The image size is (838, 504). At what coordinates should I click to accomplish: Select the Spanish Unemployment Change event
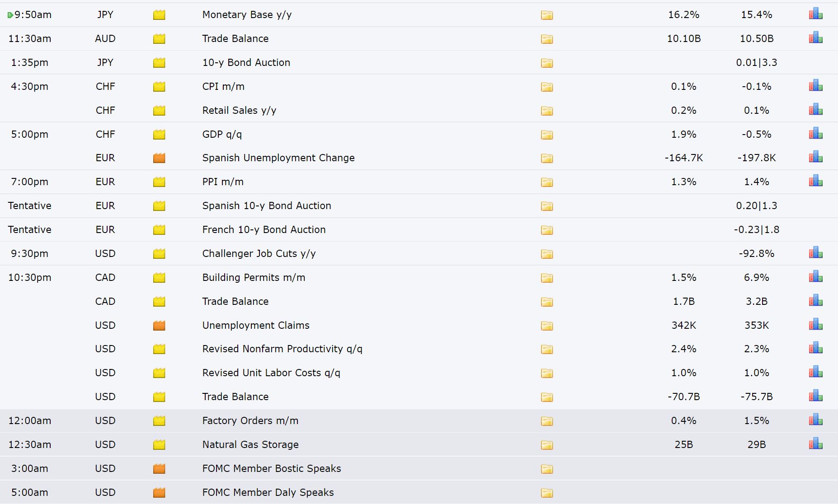(278, 158)
